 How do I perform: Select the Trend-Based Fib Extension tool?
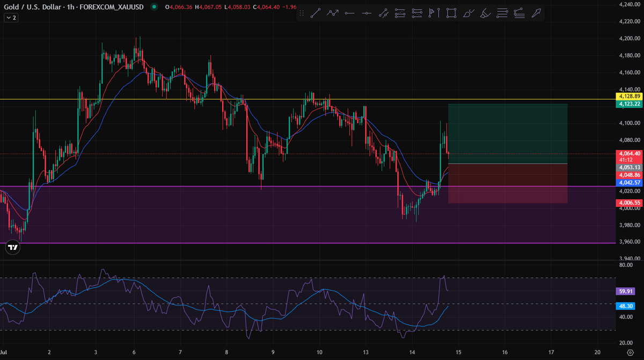(x=417, y=13)
